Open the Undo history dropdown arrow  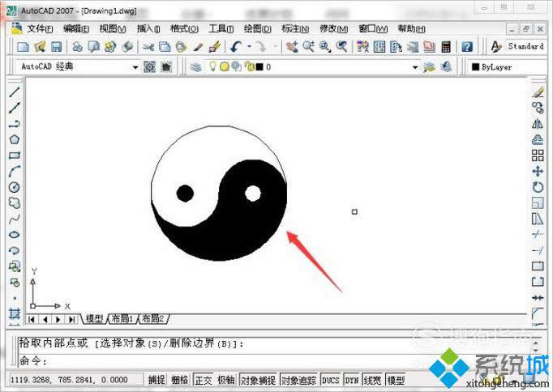pyautogui.click(x=249, y=46)
